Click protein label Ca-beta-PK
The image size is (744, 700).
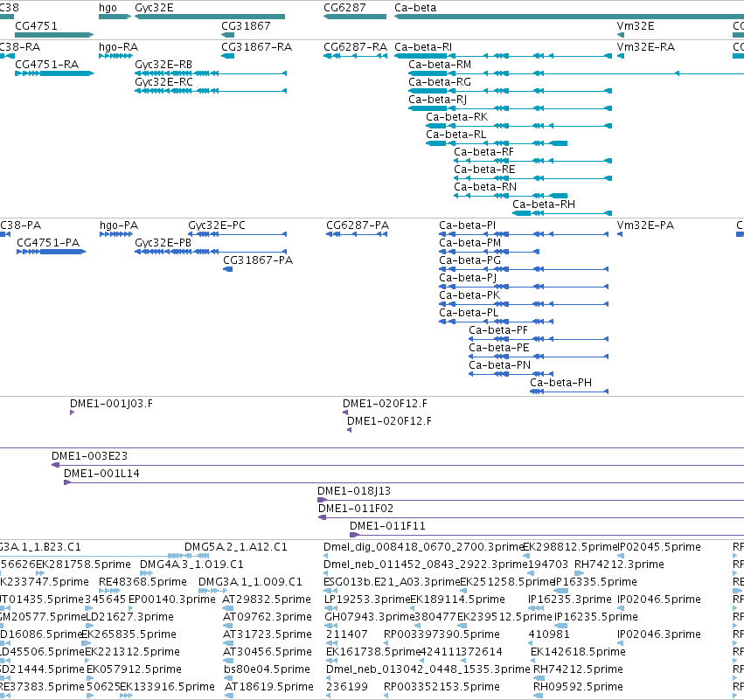(469, 295)
